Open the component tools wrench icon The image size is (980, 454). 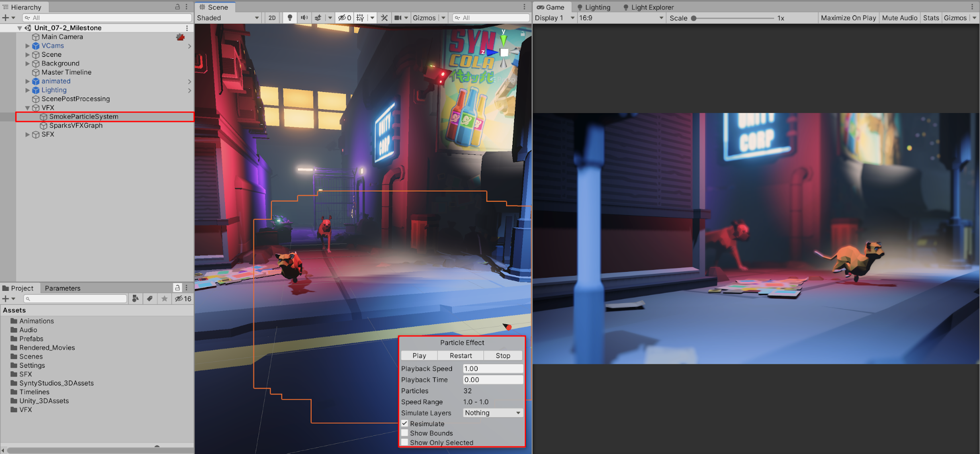(384, 18)
